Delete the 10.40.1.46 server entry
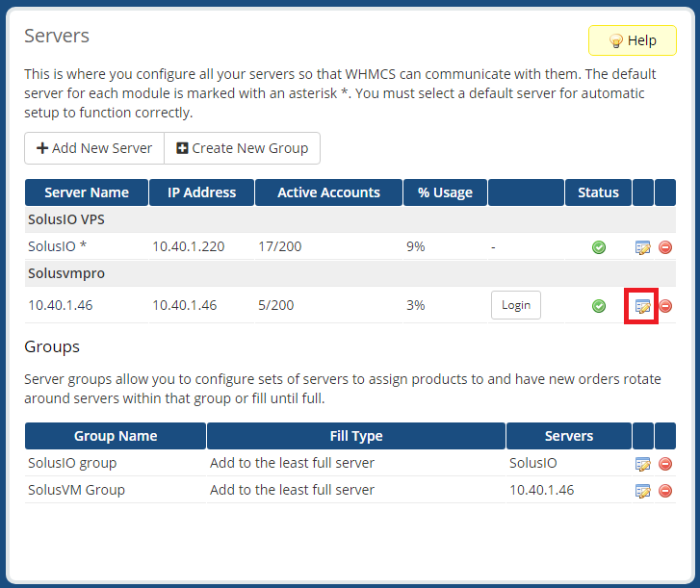Screen dimensions: 700x588 (665, 306)
